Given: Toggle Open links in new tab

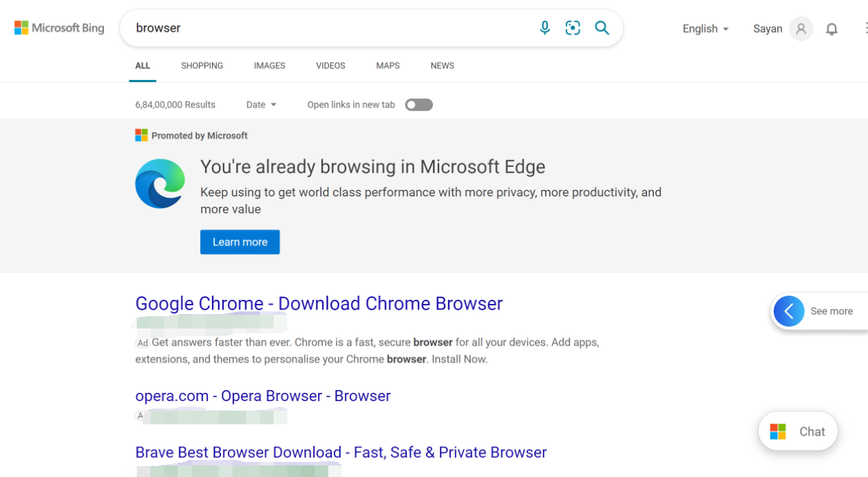Looking at the screenshot, I should [x=419, y=105].
